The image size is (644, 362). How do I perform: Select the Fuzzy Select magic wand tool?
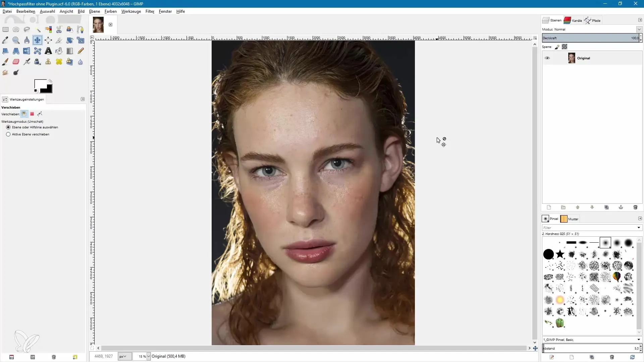click(38, 29)
